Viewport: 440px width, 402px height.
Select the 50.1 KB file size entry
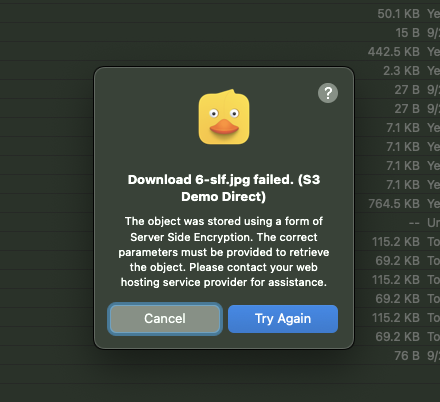point(398,14)
